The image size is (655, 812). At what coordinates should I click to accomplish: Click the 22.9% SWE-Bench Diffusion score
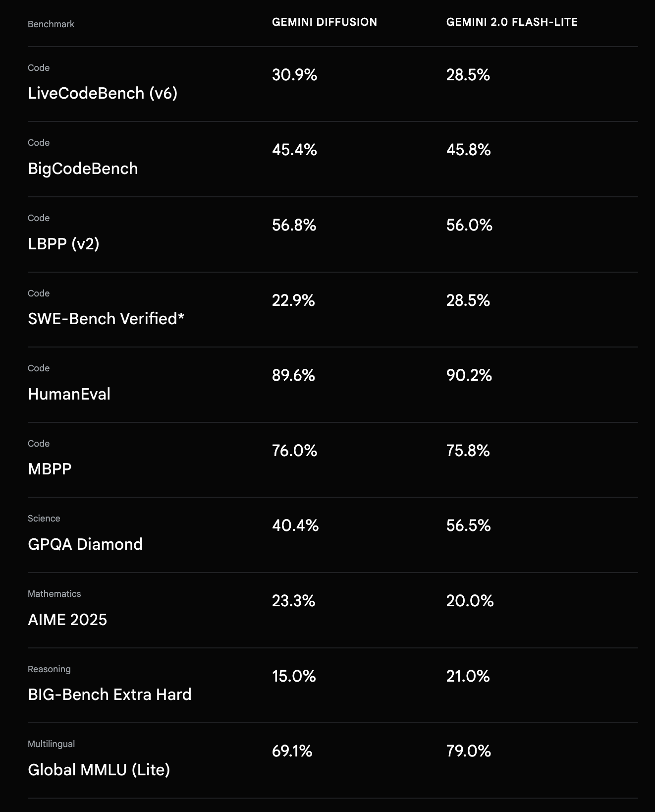click(x=293, y=300)
